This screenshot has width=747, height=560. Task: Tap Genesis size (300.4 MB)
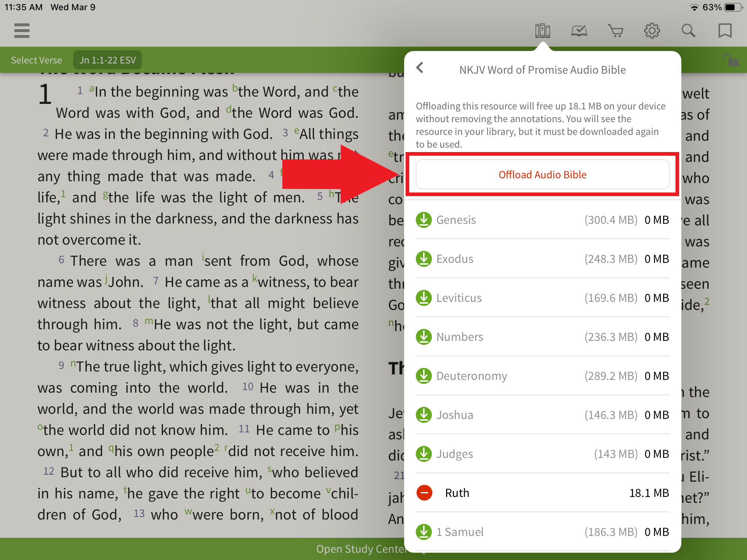pyautogui.click(x=611, y=220)
